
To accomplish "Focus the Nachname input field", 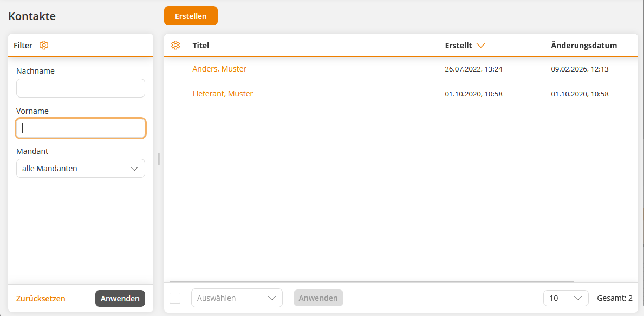I will [x=81, y=88].
